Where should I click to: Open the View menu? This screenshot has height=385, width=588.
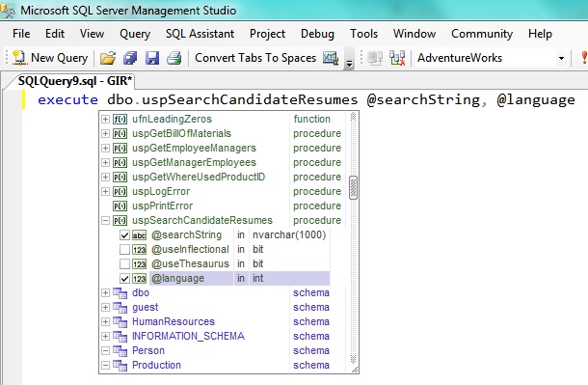(x=92, y=34)
